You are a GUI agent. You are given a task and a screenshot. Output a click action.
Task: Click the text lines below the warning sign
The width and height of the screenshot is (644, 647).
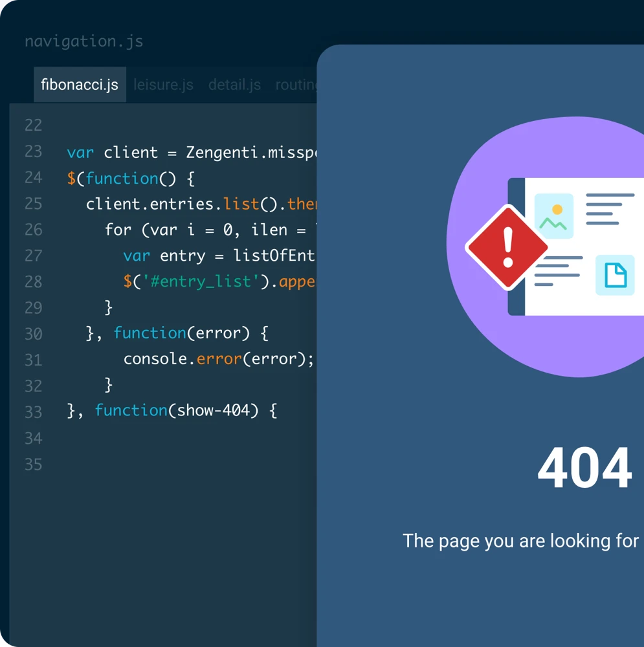pos(558,270)
